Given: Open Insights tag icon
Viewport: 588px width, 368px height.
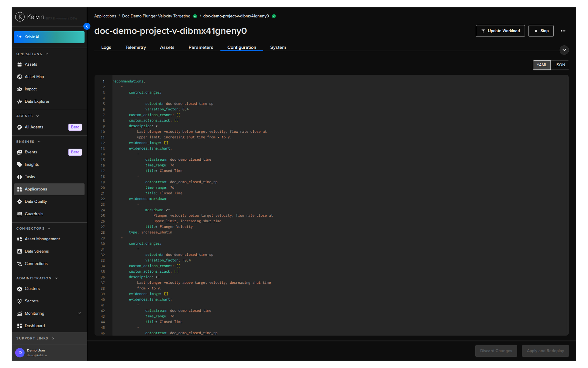Looking at the screenshot, I should click(20, 165).
